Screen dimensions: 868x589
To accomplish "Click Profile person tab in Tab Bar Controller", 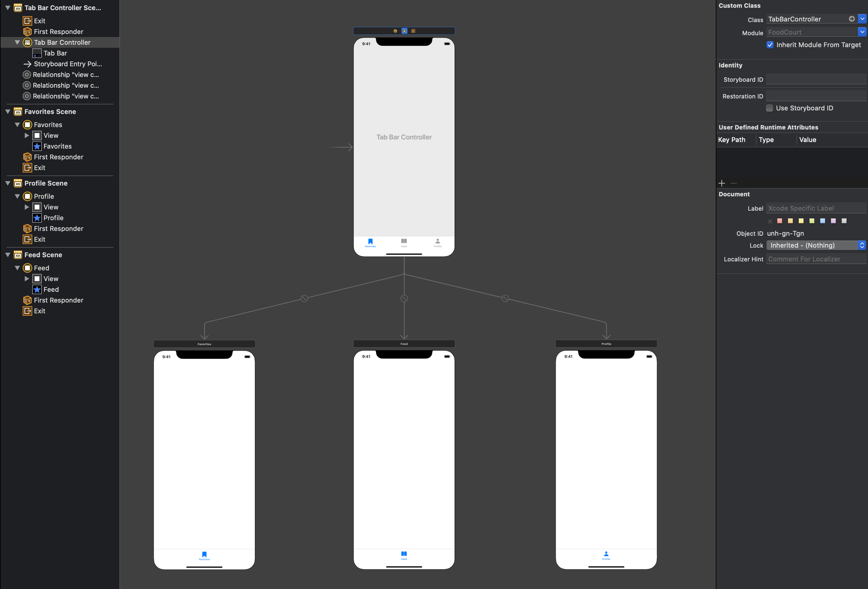I will pyautogui.click(x=437, y=243).
